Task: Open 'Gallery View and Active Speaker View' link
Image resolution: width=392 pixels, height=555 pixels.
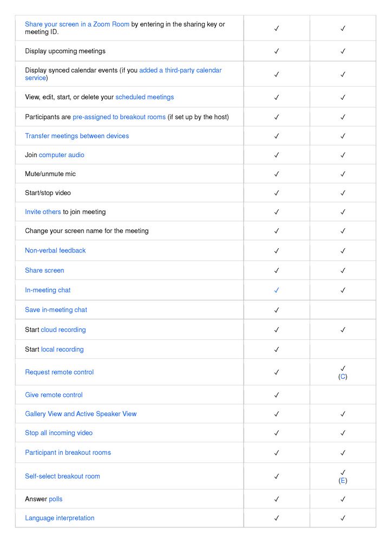Action: pyautogui.click(x=81, y=414)
